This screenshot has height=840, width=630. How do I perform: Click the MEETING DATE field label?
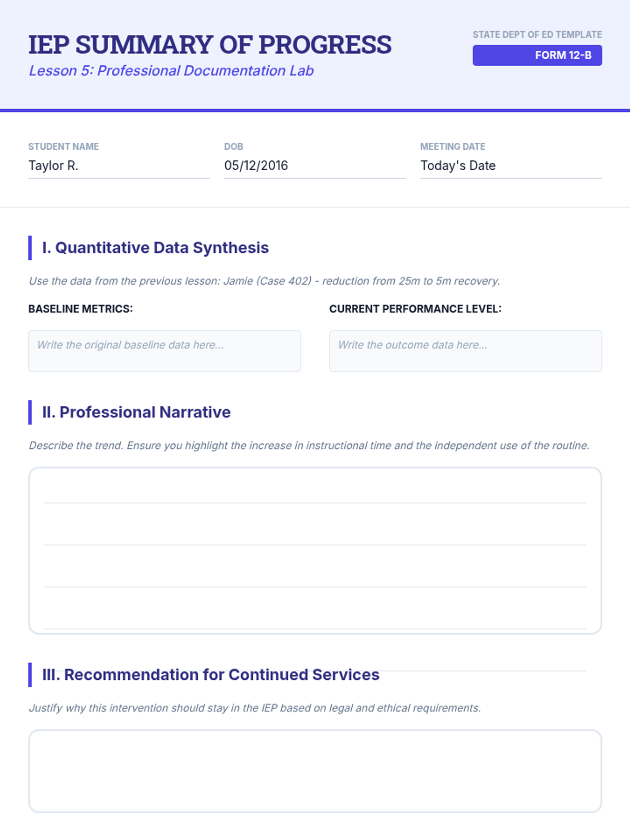coord(453,146)
